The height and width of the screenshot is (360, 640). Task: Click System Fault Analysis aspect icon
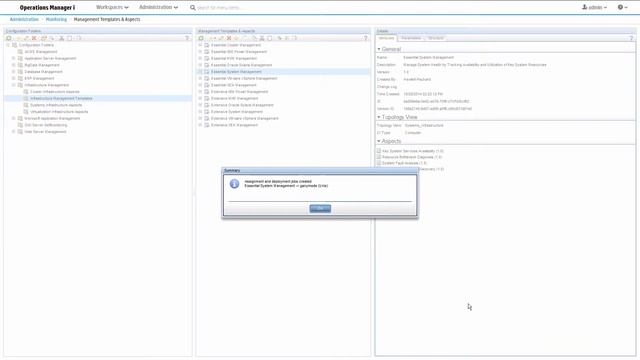click(x=379, y=163)
